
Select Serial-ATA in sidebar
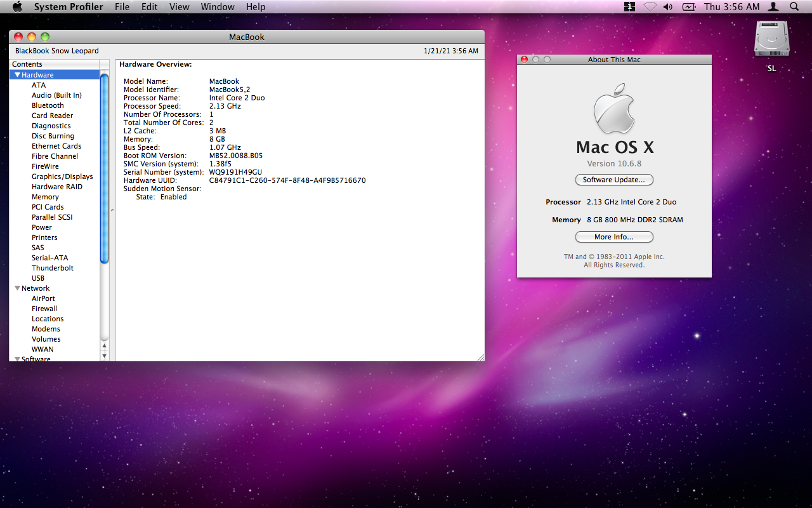coord(49,258)
